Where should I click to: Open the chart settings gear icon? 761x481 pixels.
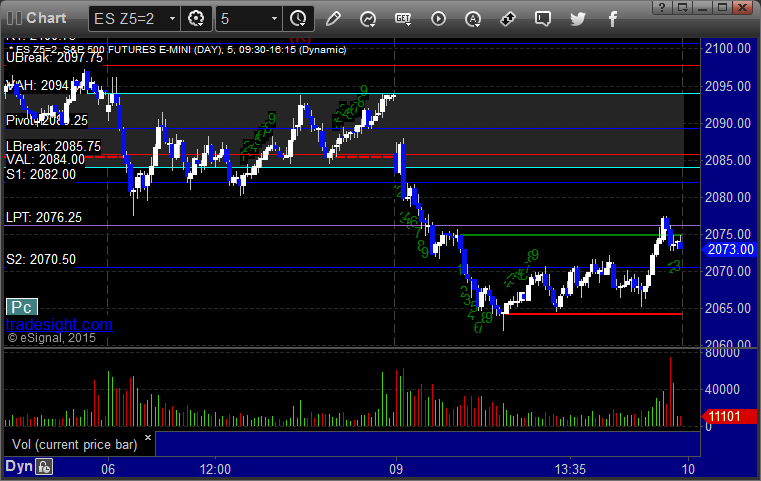[x=196, y=19]
